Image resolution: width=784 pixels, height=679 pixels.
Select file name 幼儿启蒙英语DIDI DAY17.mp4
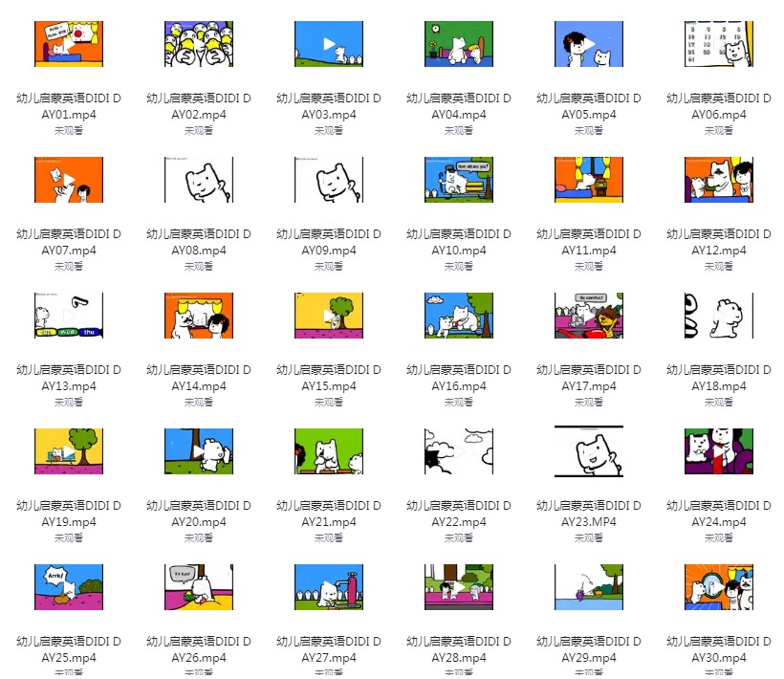(589, 378)
